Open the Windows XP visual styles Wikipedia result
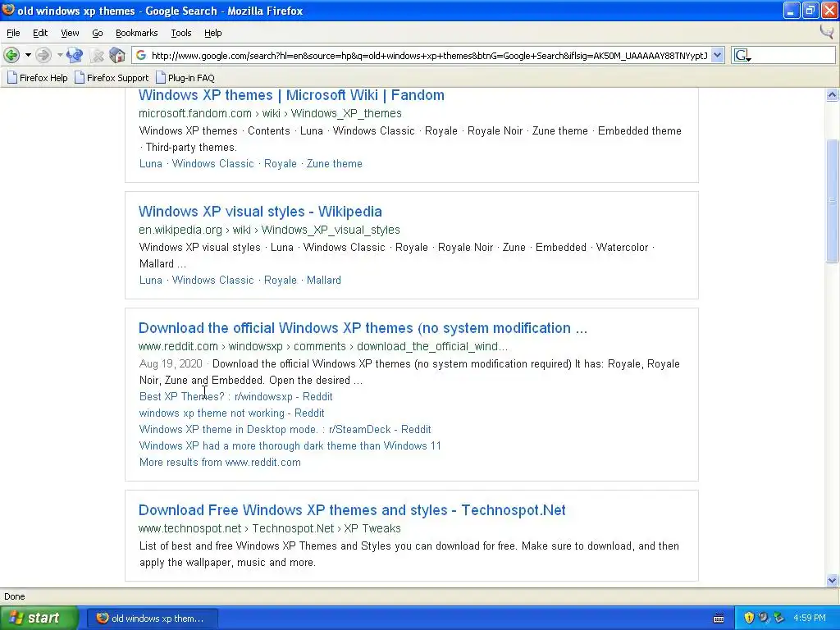The height and width of the screenshot is (630, 840). 260,212
